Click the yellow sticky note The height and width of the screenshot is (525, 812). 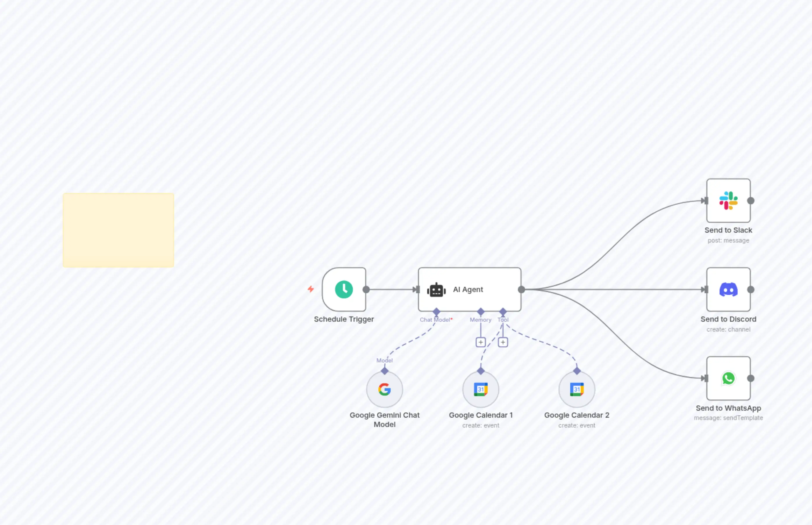pos(118,230)
